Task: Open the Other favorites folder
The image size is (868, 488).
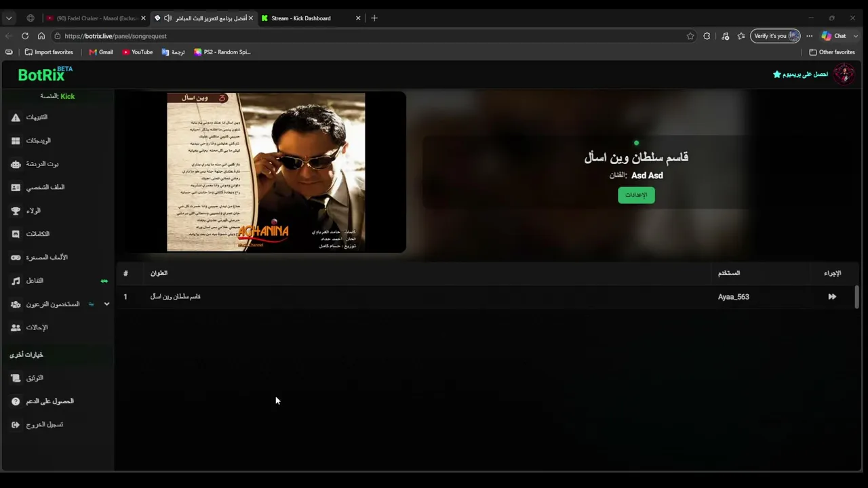Action: coord(832,52)
